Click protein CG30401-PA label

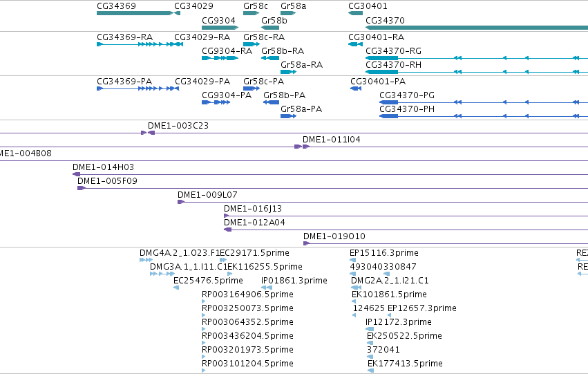(378, 82)
